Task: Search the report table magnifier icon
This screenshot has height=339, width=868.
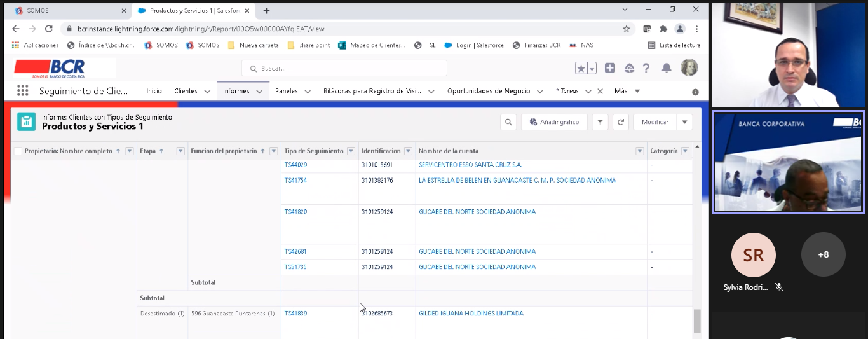Action: tap(508, 122)
